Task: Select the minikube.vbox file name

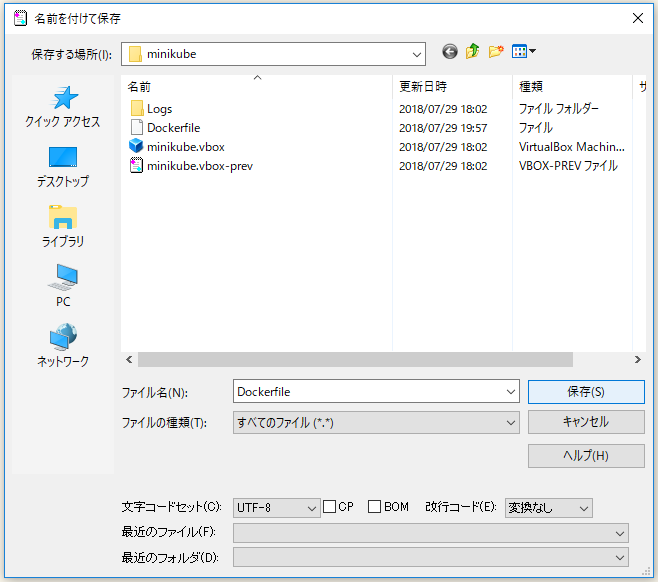Action: point(186,147)
